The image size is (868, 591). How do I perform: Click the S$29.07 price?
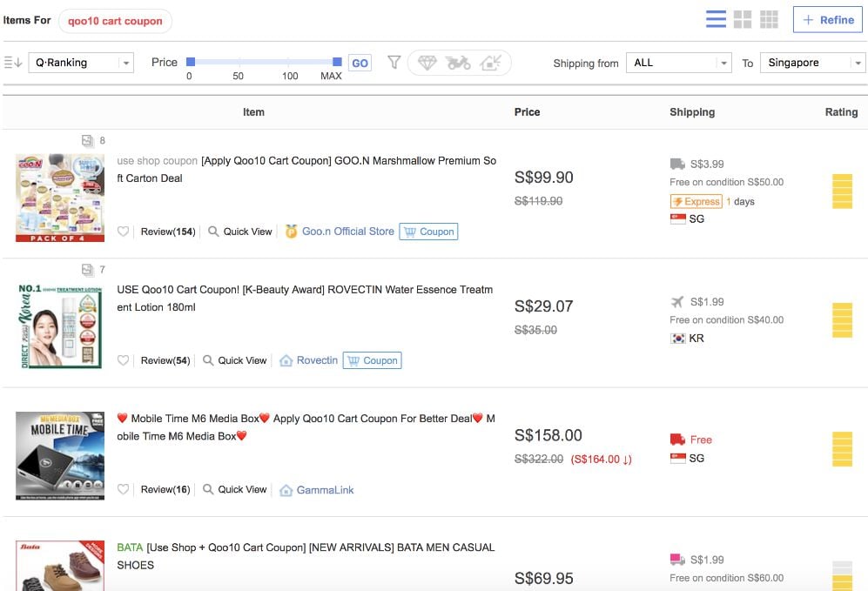click(543, 306)
